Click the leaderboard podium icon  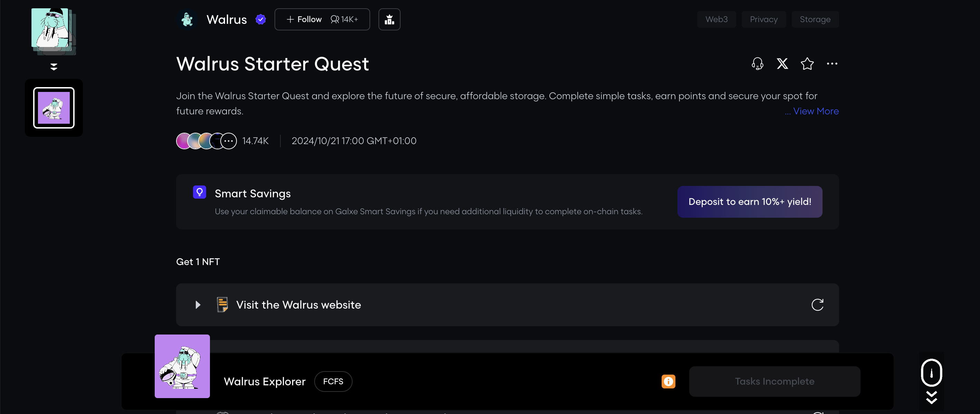(389, 19)
